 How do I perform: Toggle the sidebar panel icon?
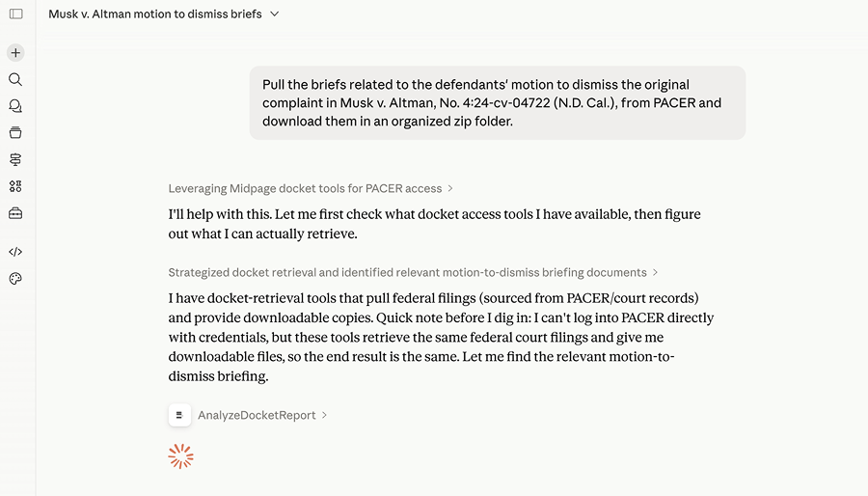[16, 14]
